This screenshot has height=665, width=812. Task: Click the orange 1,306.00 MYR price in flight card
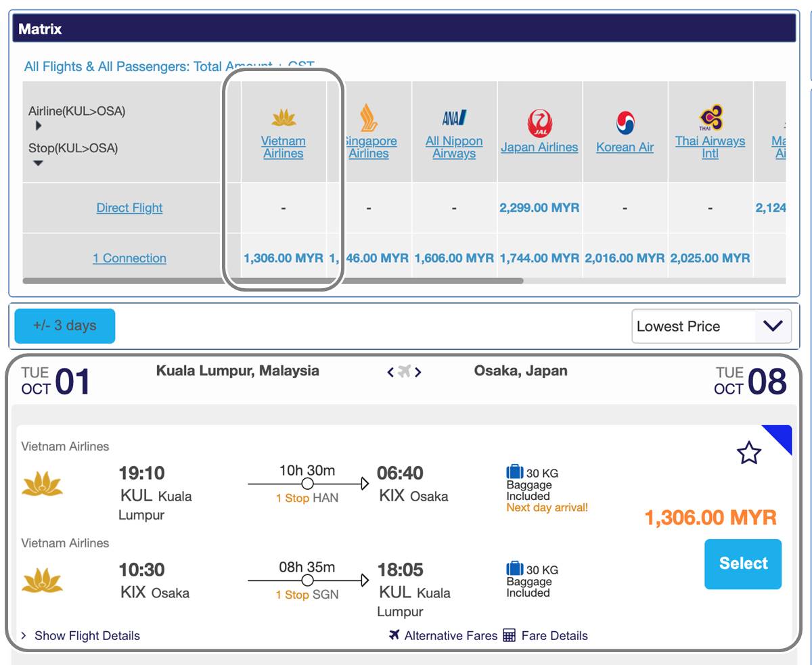710,518
